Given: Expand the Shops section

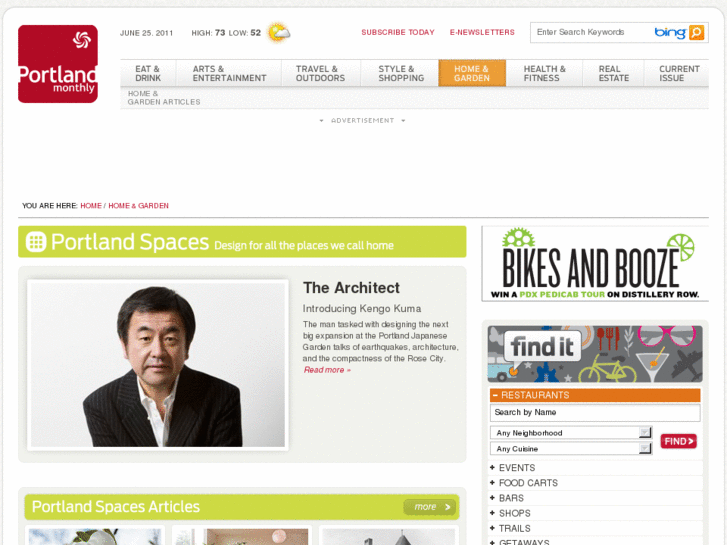Looking at the screenshot, I should coord(510,513).
